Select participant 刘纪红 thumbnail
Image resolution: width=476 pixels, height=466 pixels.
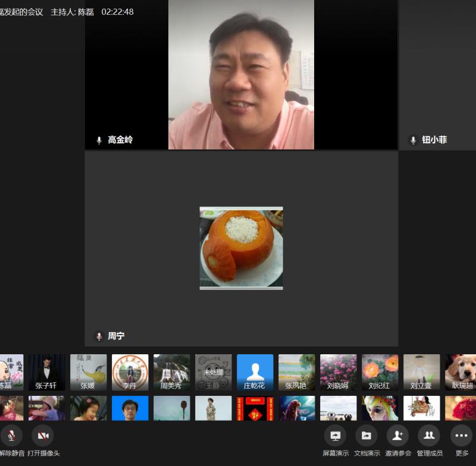[x=380, y=372]
